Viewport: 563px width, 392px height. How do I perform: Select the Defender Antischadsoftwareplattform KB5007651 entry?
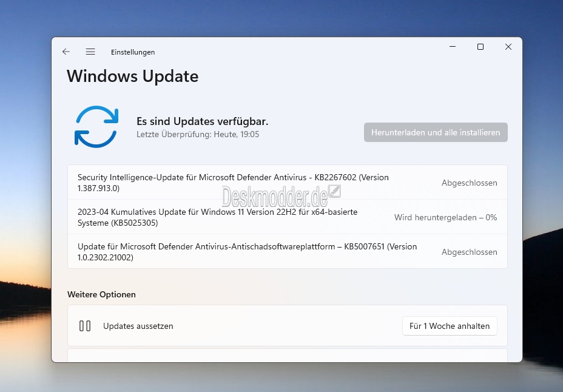(287, 252)
